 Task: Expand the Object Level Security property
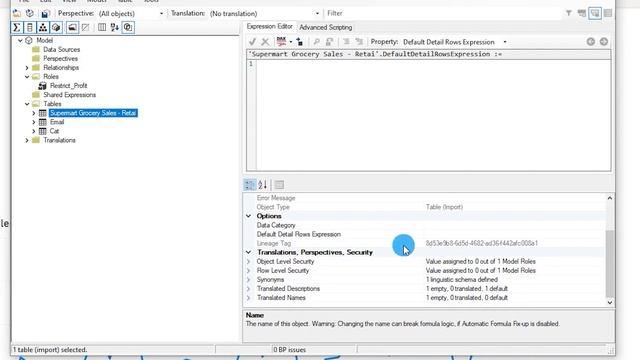[249, 262]
